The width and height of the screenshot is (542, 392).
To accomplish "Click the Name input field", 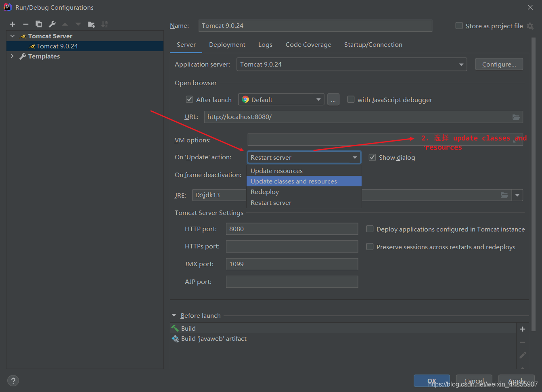I will (x=315, y=25).
